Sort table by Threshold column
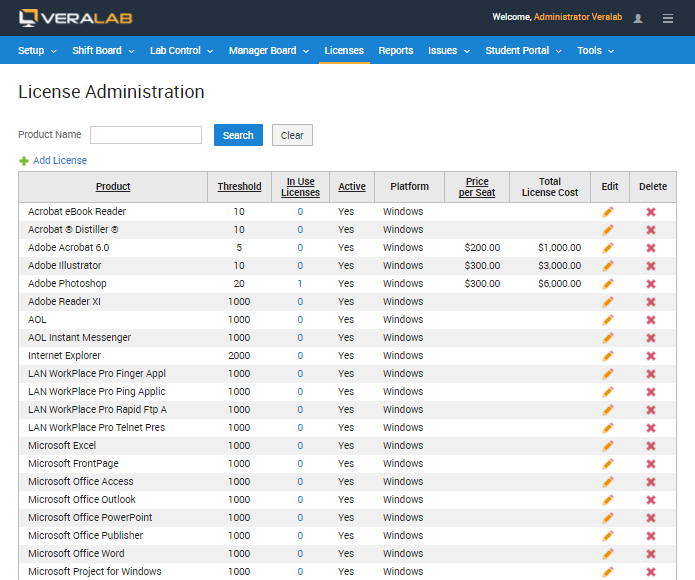This screenshot has height=580, width=695. tap(239, 187)
